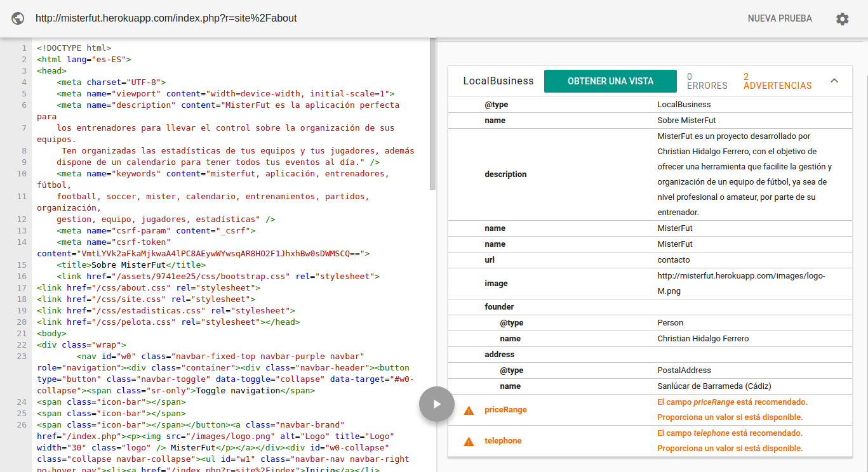Open the settings gear icon
This screenshot has height=472, width=868.
[842, 19]
